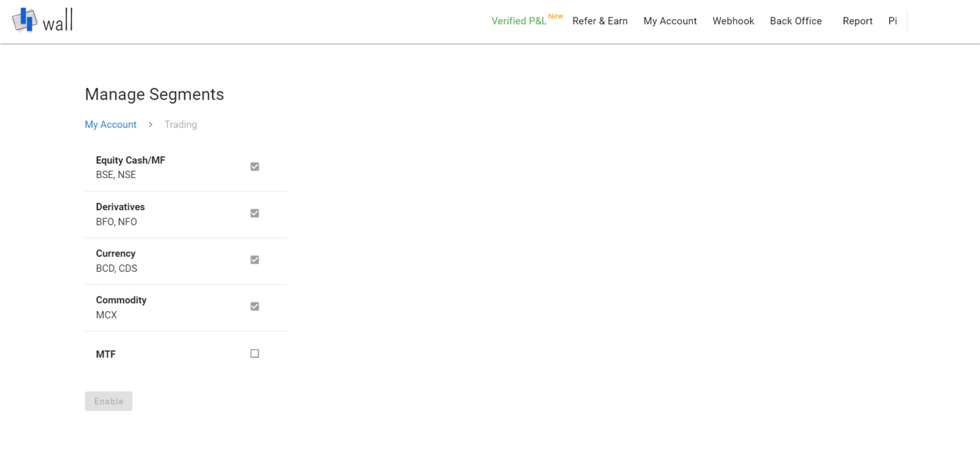Uncheck the Derivatives BFO, NFO segment

click(x=255, y=213)
